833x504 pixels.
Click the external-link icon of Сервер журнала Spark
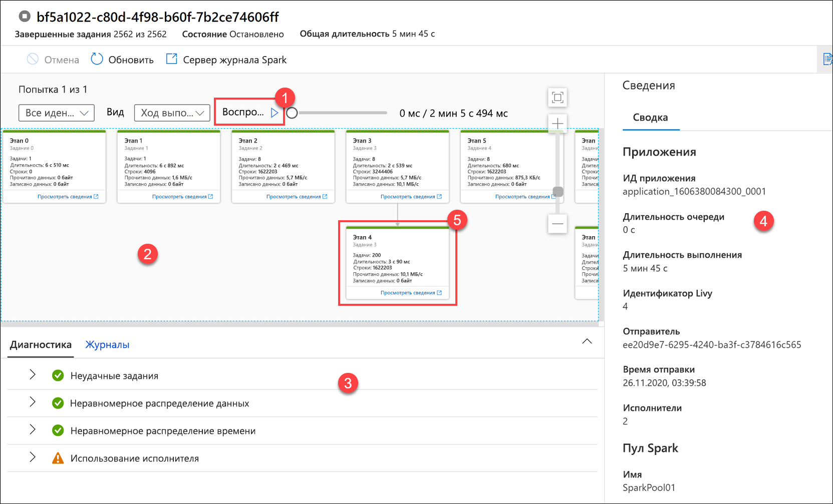click(x=172, y=59)
